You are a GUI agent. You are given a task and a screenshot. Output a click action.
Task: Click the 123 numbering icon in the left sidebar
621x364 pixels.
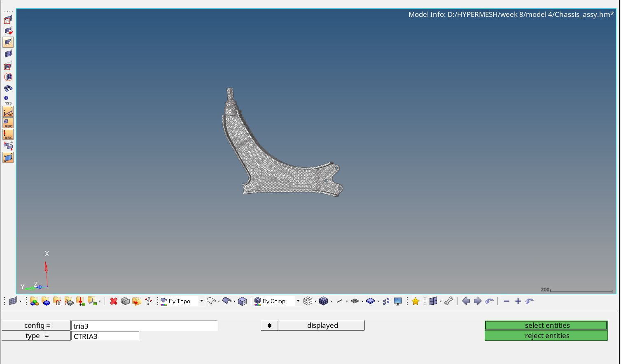(7, 103)
